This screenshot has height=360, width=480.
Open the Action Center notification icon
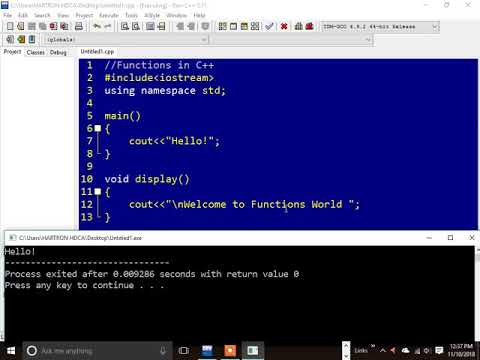[x=439, y=351]
